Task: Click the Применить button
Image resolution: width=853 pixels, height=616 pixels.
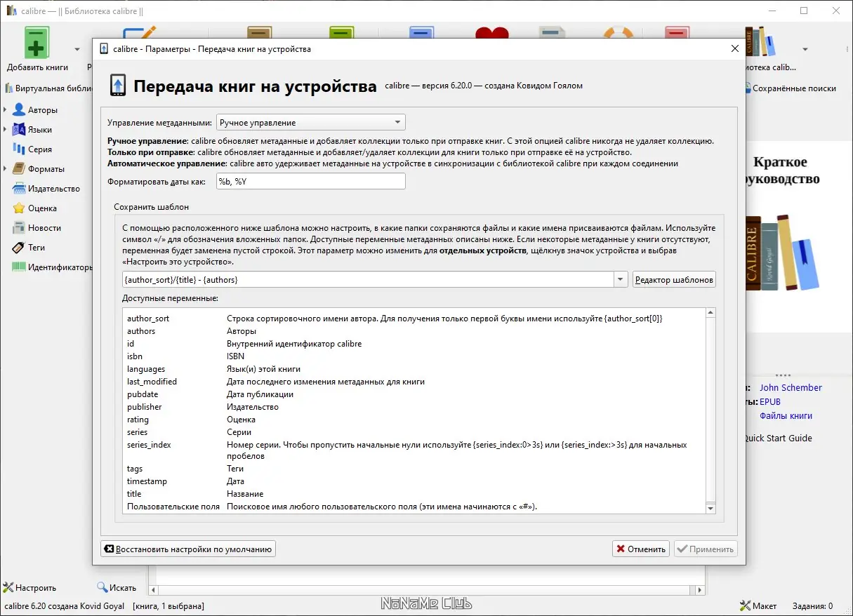Action: tap(706, 549)
